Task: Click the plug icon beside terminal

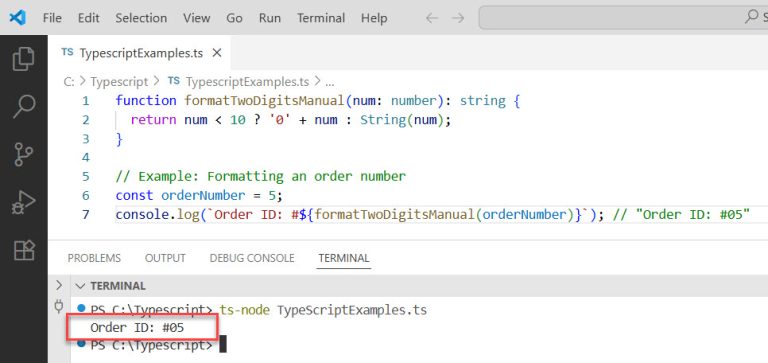Action: pos(59,307)
